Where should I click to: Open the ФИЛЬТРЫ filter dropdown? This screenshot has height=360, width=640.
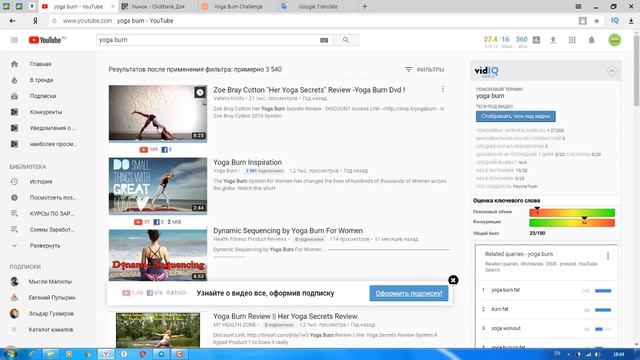coord(424,70)
